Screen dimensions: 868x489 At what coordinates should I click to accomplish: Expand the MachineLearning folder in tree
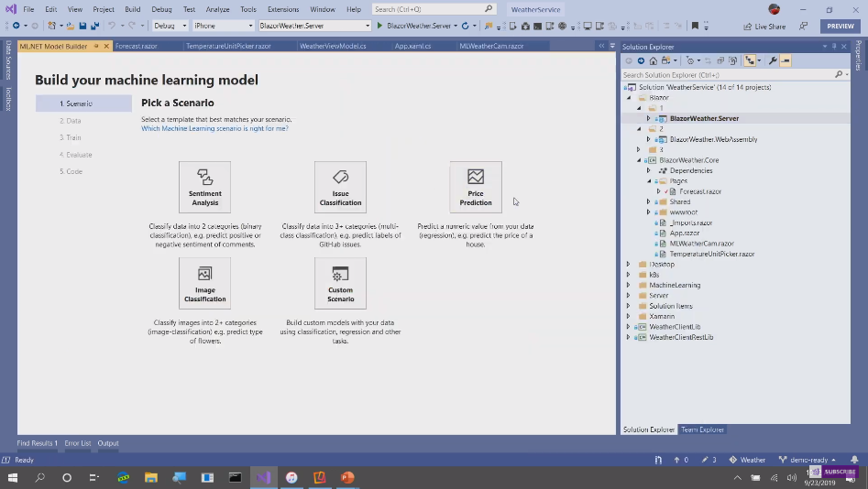629,285
